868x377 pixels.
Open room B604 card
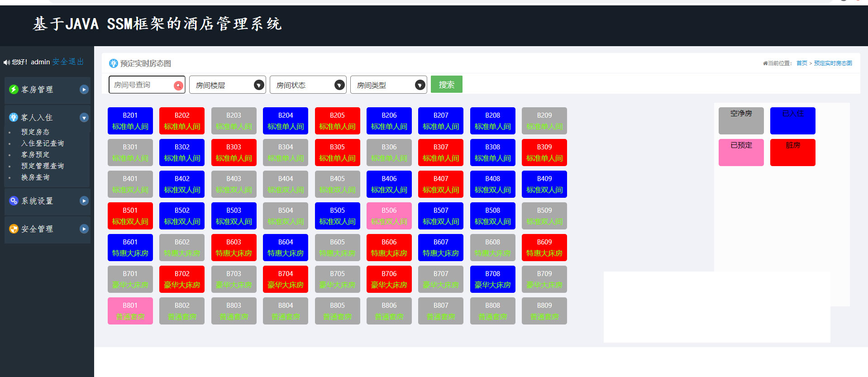coord(286,248)
